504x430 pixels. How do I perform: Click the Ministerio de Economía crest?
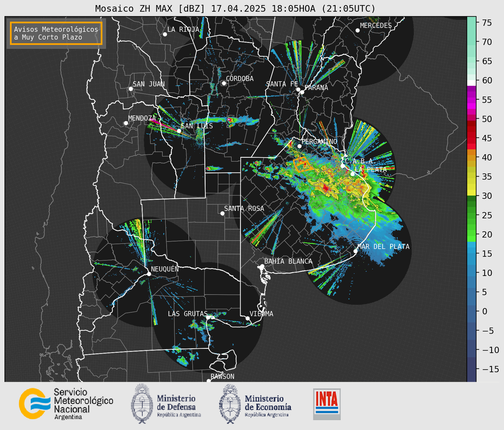(x=230, y=404)
